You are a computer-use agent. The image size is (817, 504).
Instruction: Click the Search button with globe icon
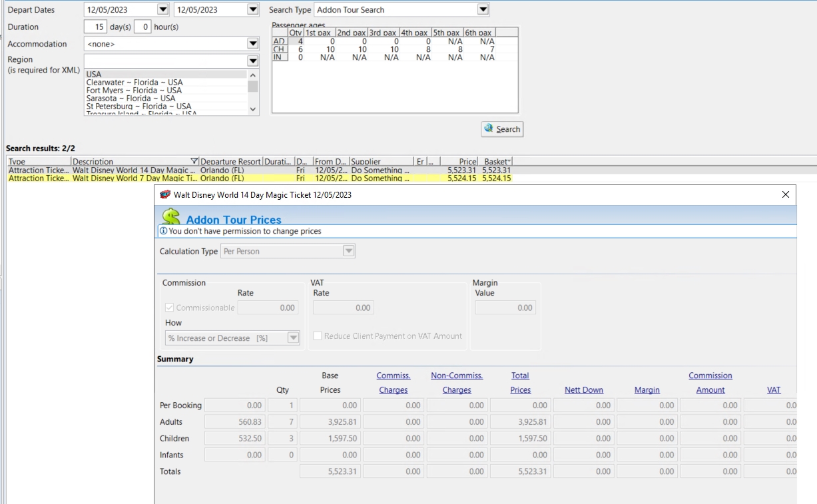[x=502, y=129]
